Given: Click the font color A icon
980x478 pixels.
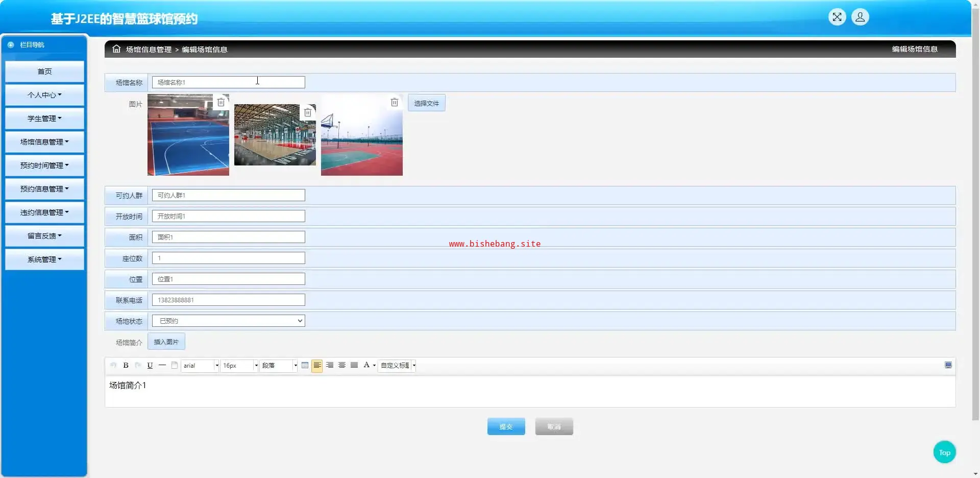Looking at the screenshot, I should click(366, 365).
